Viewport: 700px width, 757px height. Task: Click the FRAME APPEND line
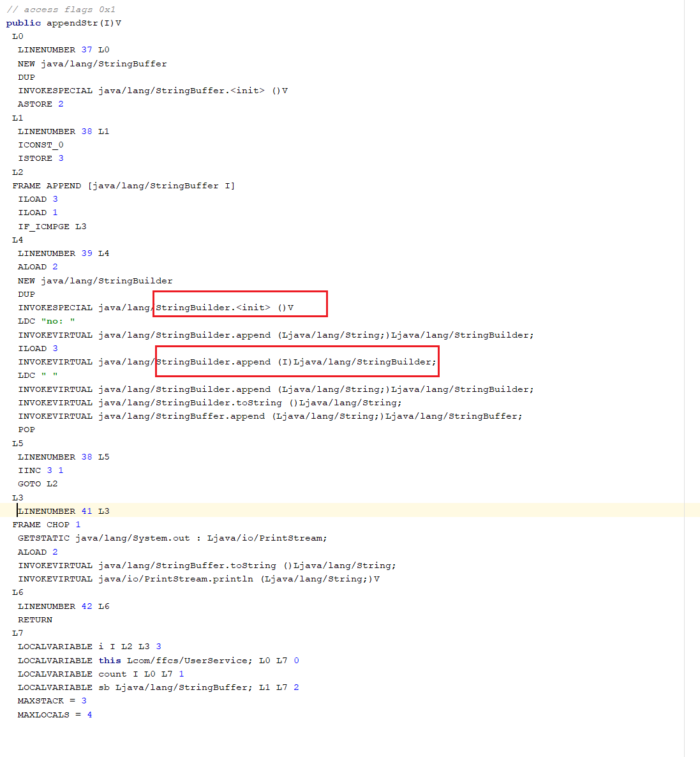coord(123,186)
